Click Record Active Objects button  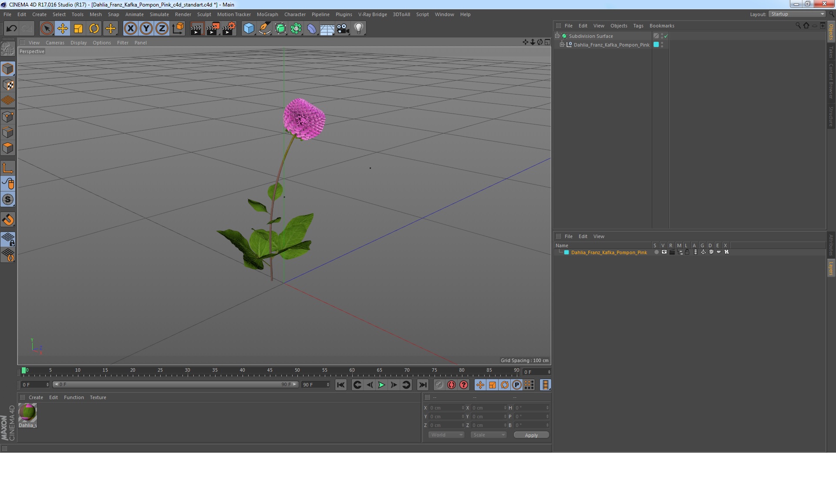pos(439,385)
